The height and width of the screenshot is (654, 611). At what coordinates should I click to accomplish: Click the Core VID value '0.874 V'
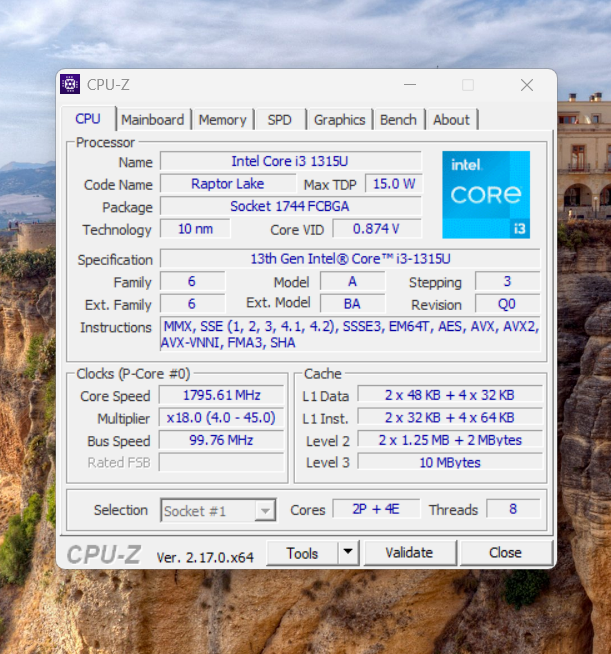pyautogui.click(x=377, y=229)
